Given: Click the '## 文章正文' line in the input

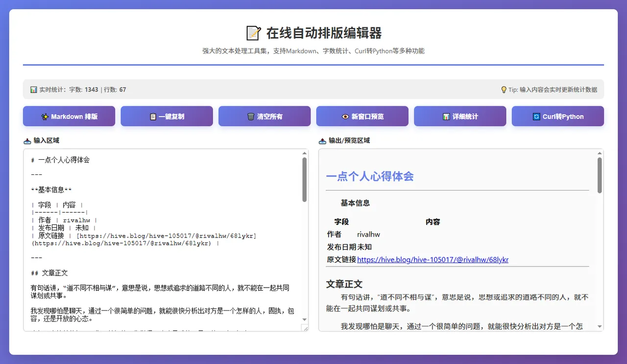Looking at the screenshot, I should [49, 273].
